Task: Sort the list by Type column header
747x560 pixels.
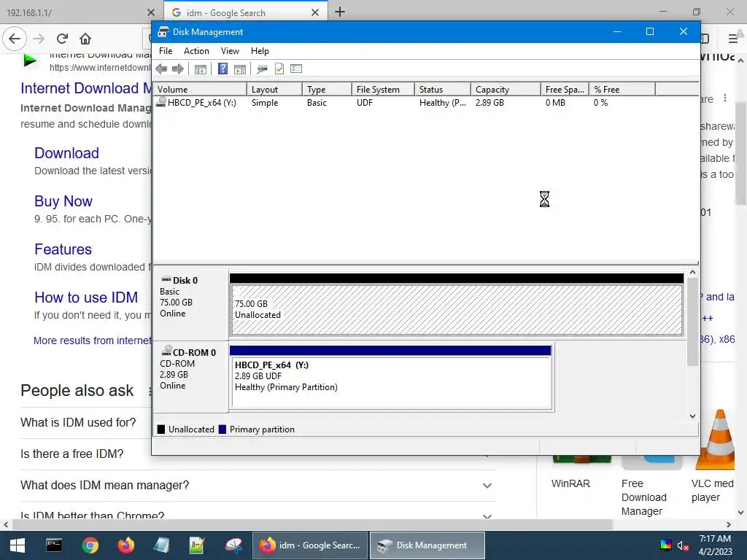Action: click(x=327, y=90)
